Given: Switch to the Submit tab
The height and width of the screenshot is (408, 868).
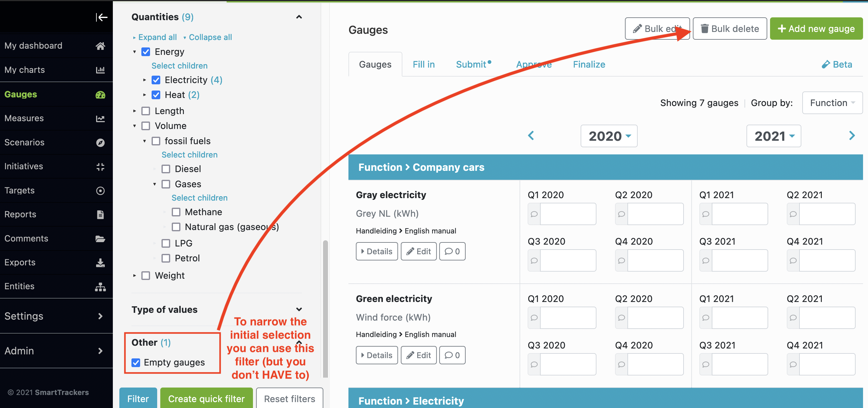Looking at the screenshot, I should point(473,64).
